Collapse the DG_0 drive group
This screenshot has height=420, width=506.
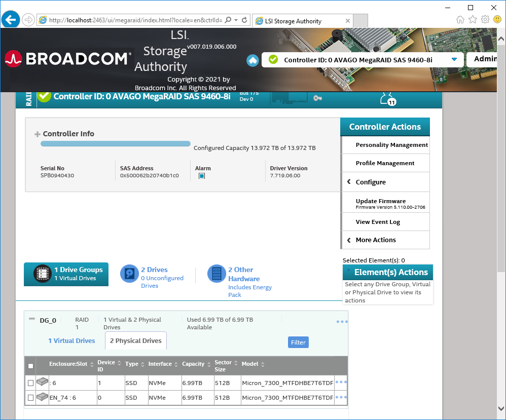pyautogui.click(x=31, y=319)
